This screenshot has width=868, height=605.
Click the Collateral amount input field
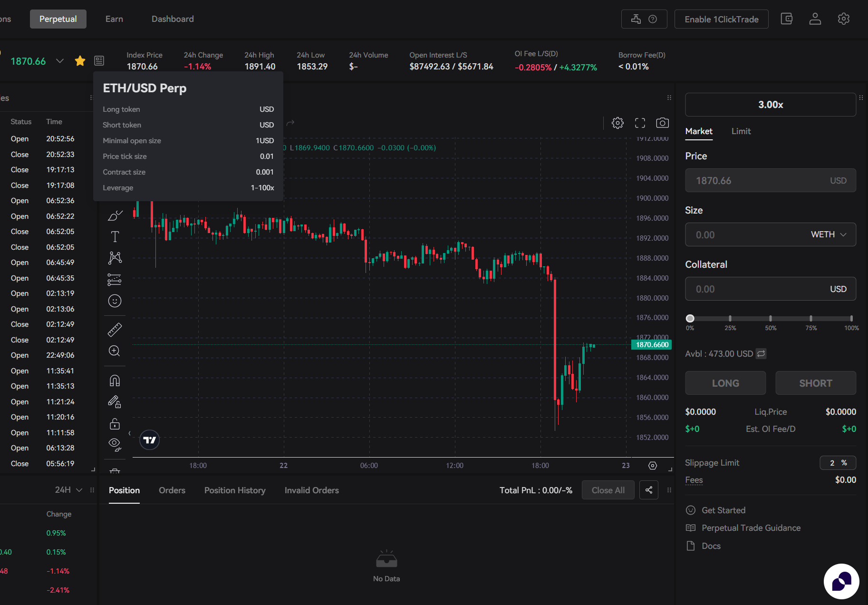(x=771, y=289)
